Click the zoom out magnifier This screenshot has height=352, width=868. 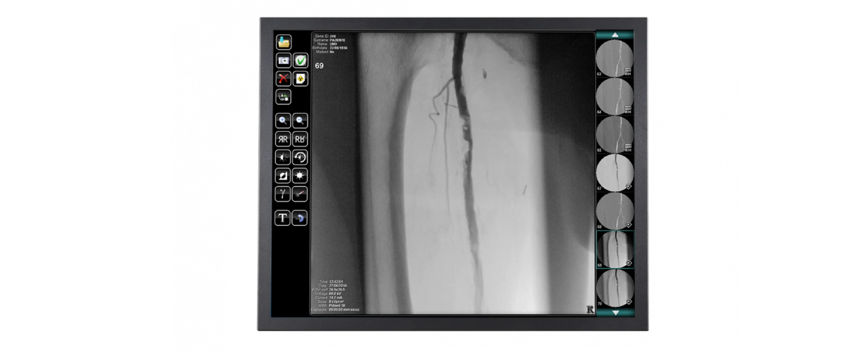pos(300,121)
